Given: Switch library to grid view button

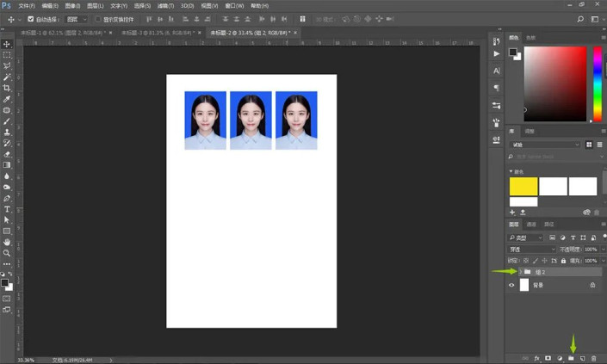Looking at the screenshot, I should pyautogui.click(x=589, y=145).
